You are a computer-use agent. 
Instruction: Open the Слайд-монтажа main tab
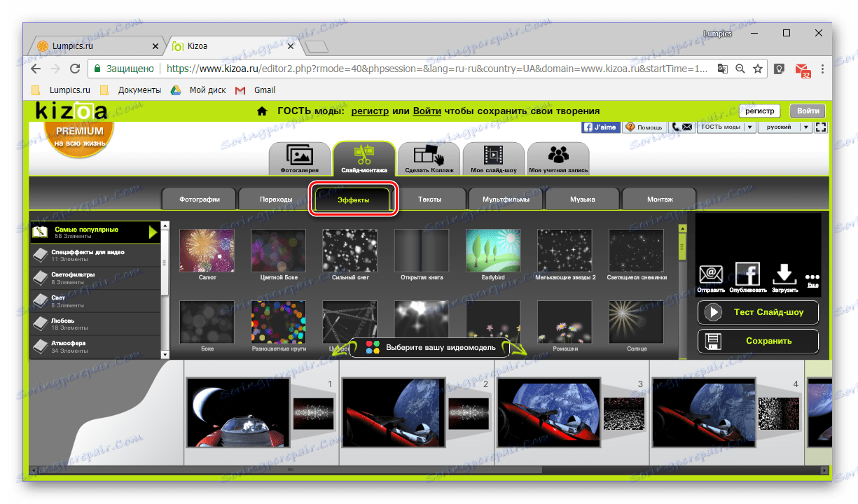click(364, 158)
